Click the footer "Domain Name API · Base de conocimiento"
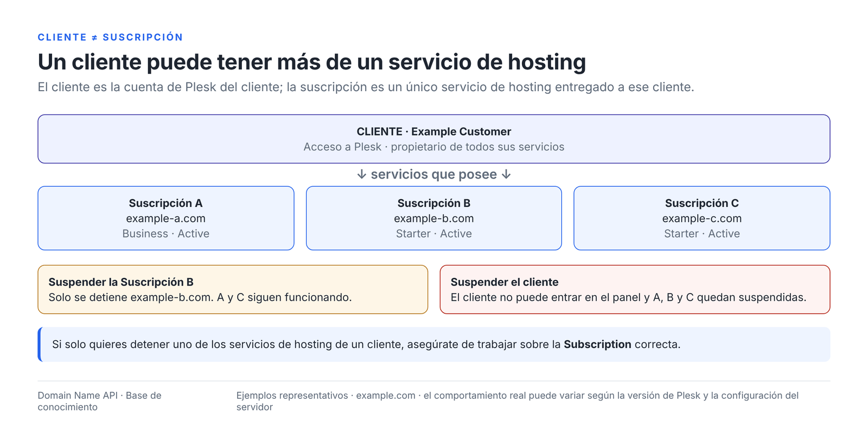Image resolution: width=868 pixels, height=445 pixels. [x=99, y=401]
